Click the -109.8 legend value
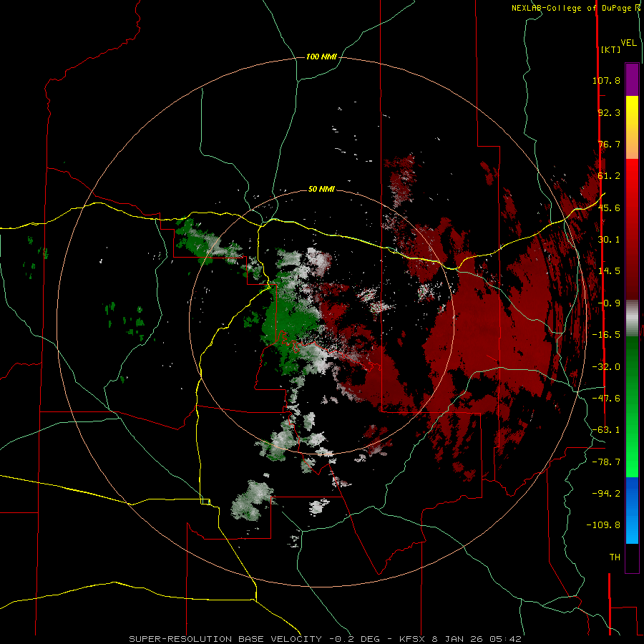Image resolution: width=644 pixels, height=644 pixels. pyautogui.click(x=603, y=525)
